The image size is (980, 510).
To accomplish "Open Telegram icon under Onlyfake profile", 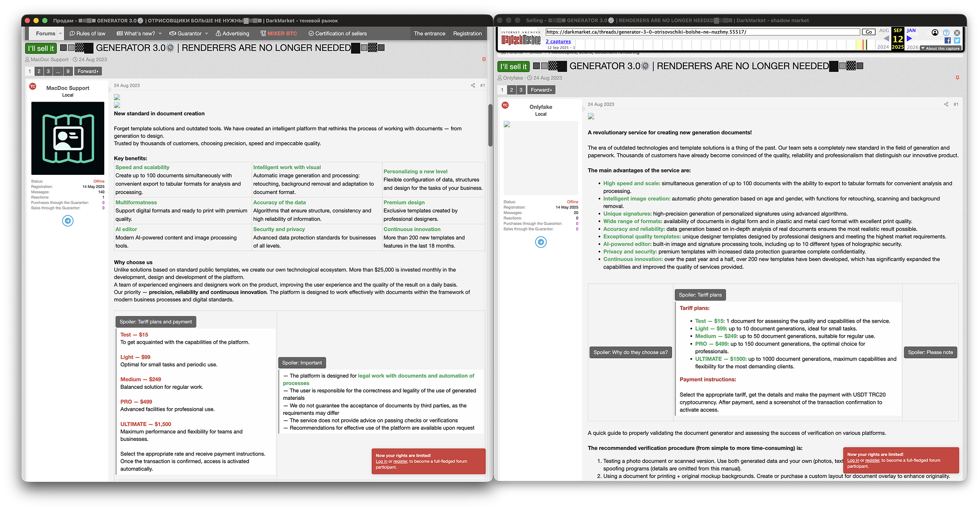I will point(541,242).
